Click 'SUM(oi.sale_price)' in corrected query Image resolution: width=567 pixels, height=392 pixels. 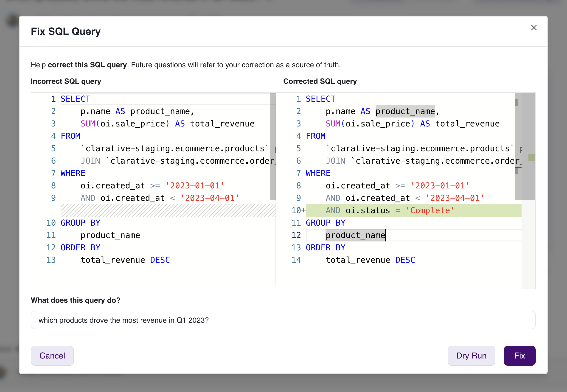pos(370,123)
